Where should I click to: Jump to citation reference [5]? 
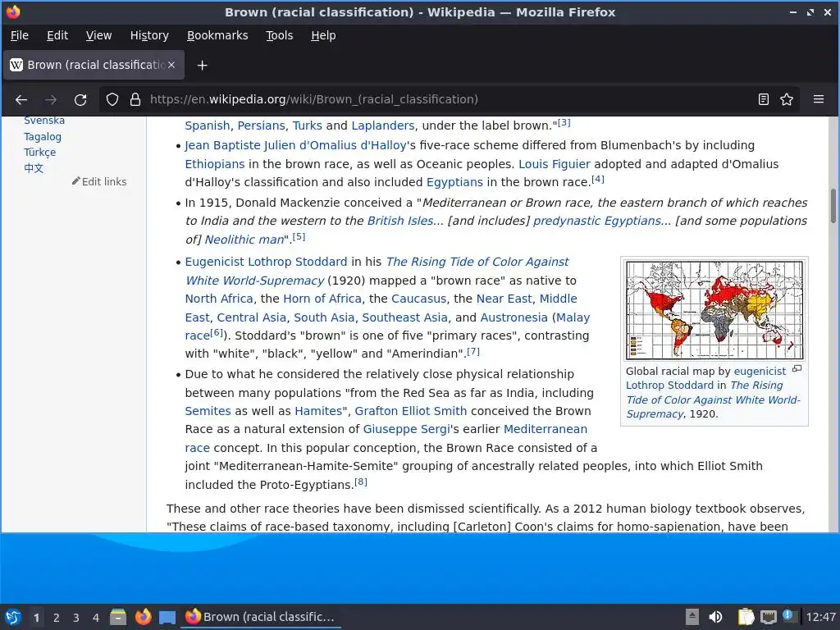[299, 236]
